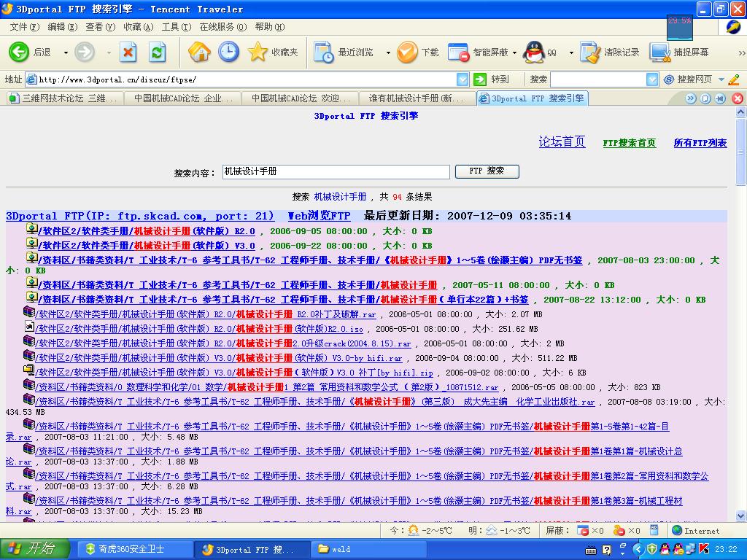Expand the 智能屏蔽 dropdown arrow

(514, 52)
